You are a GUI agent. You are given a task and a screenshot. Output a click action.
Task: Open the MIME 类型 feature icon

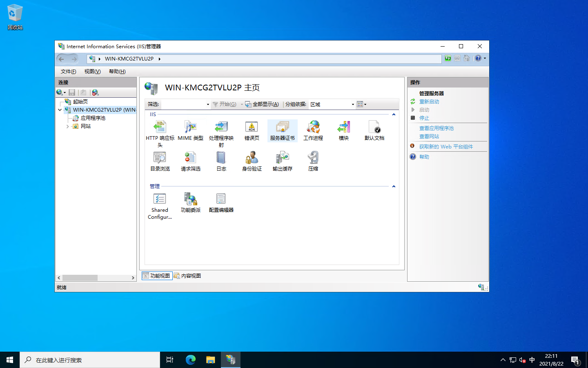190,130
